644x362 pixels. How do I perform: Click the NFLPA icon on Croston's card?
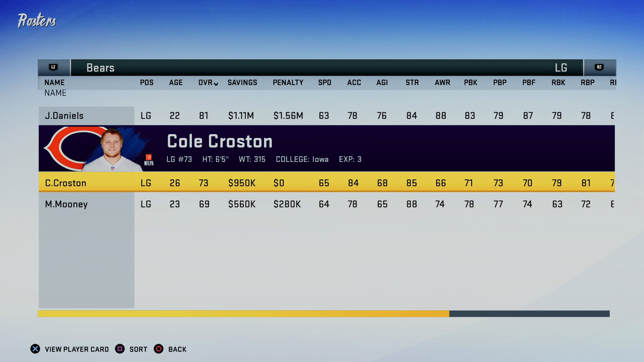(148, 158)
